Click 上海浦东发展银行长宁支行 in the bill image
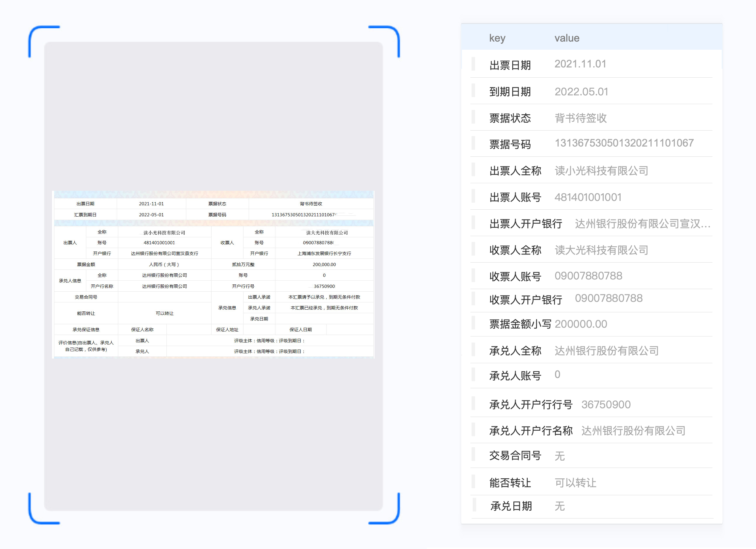The height and width of the screenshot is (549, 756). (x=324, y=254)
